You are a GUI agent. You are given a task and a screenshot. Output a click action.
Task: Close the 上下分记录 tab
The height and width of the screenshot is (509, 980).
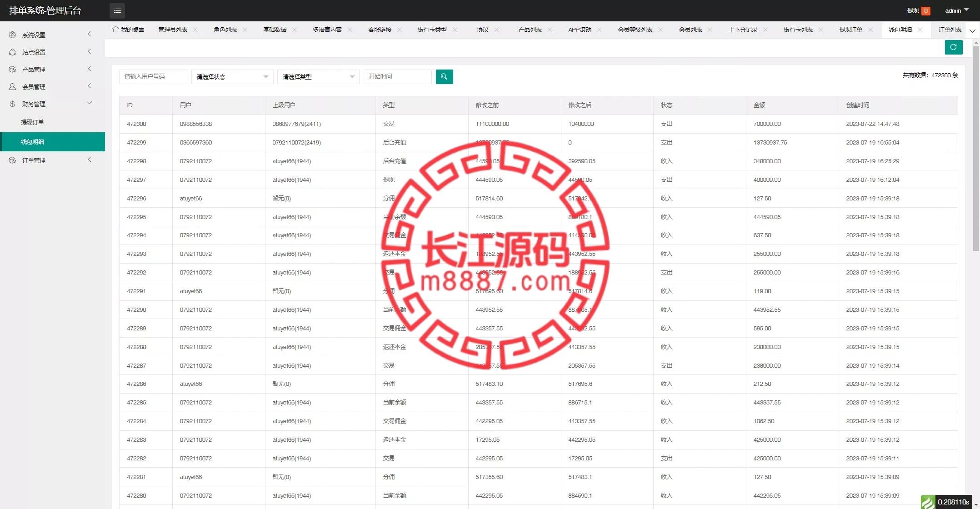coord(765,30)
